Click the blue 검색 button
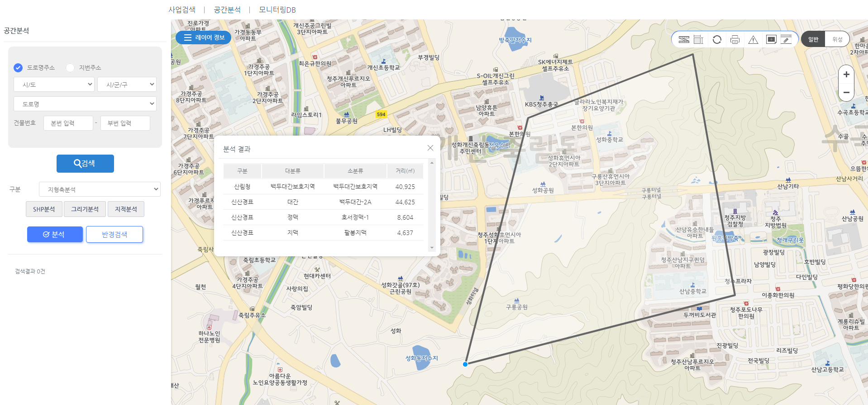This screenshot has height=405, width=868. click(x=85, y=164)
